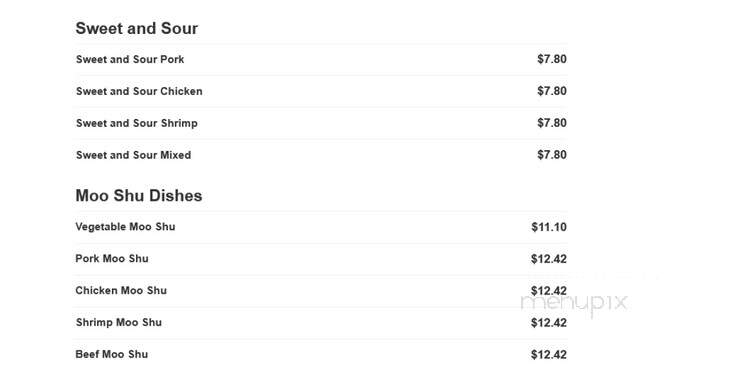Click the Sweet and Sour Mixed price
Screen dimensions: 753x385
pos(552,155)
